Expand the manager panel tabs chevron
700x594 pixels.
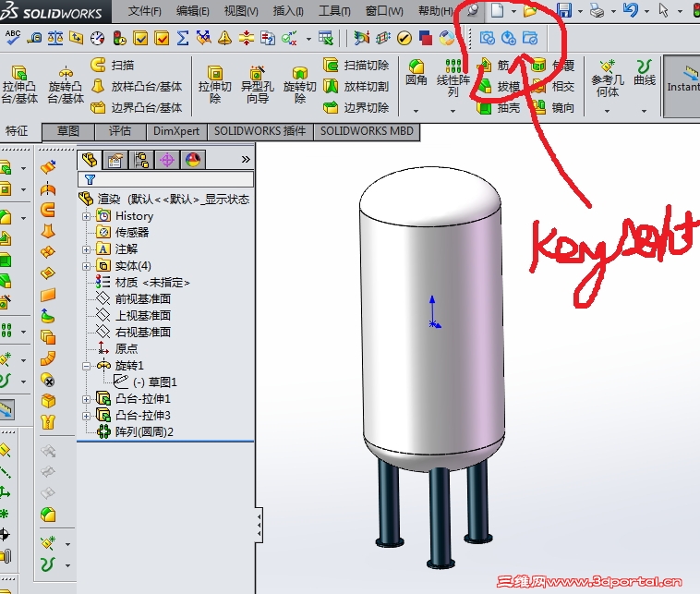coord(246,160)
